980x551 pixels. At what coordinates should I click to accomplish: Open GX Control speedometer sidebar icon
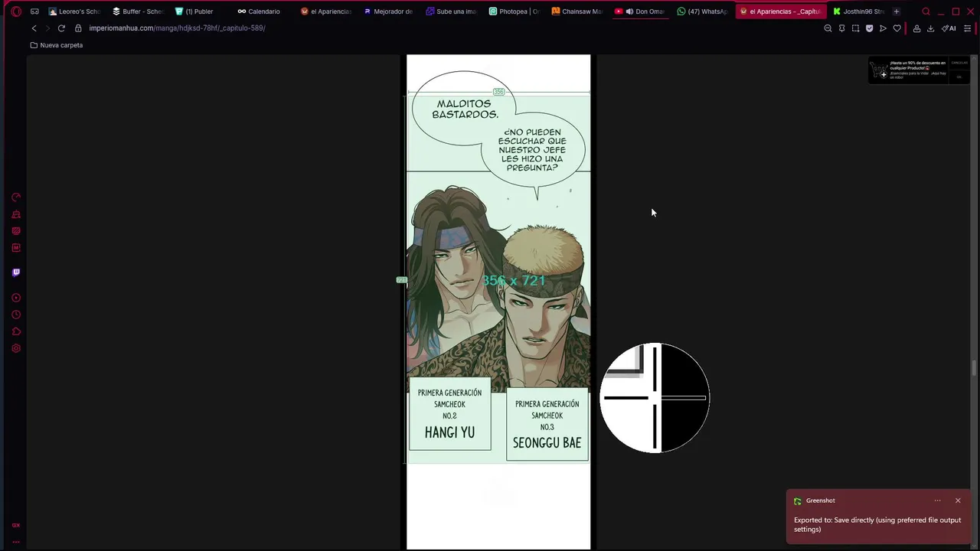point(16,197)
